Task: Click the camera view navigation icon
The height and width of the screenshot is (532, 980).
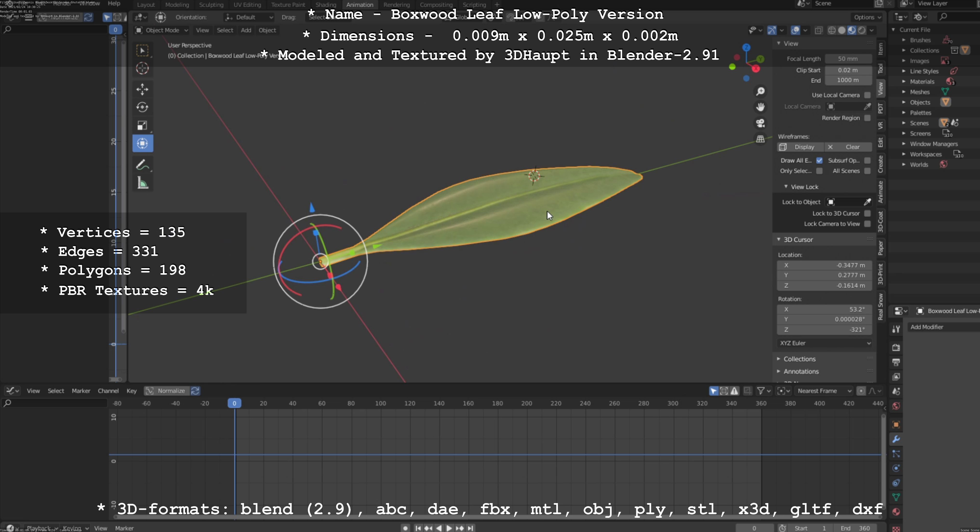Action: 760,123
